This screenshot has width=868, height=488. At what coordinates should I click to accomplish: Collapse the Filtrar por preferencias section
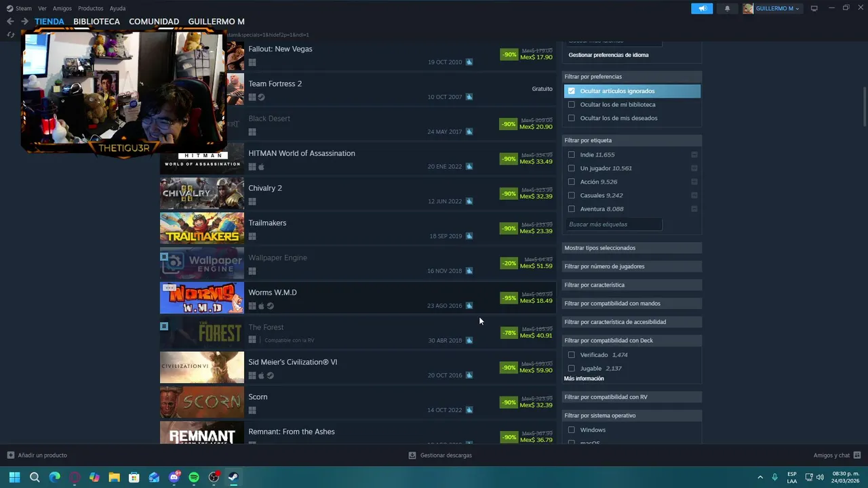pos(632,77)
